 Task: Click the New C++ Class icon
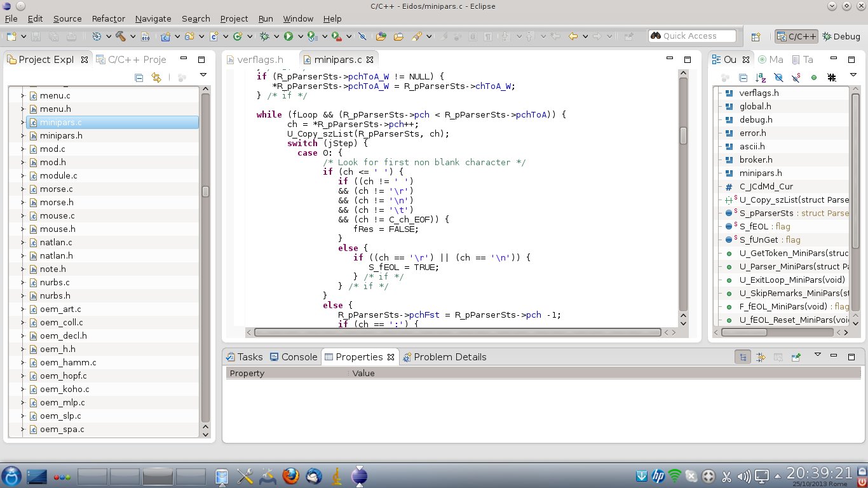point(238,36)
